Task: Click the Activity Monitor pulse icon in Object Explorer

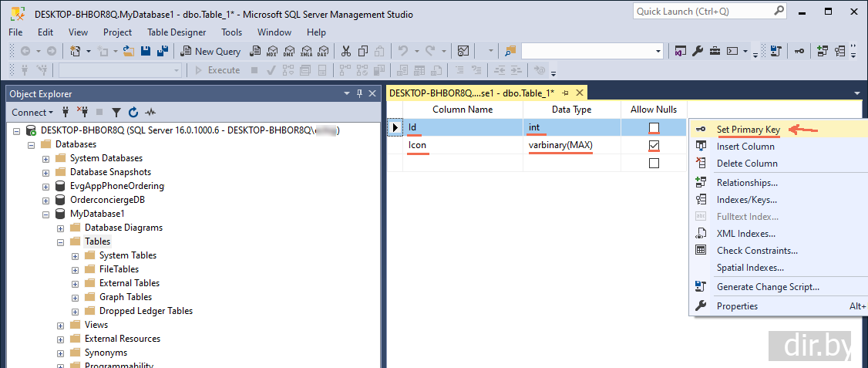Action: click(x=151, y=113)
